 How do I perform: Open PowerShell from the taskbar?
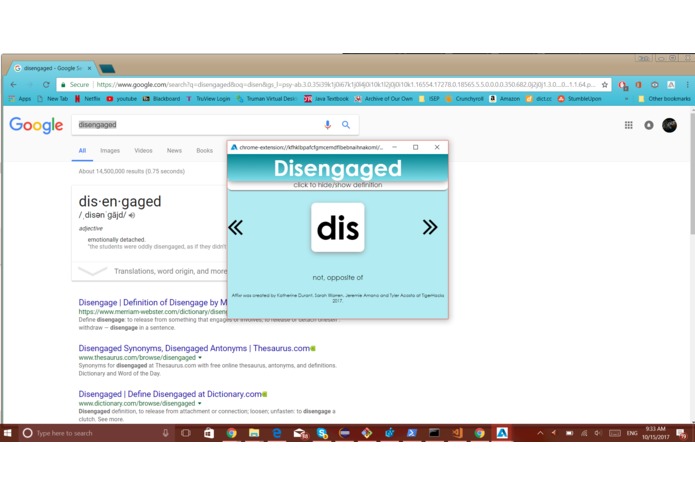[x=412, y=433]
